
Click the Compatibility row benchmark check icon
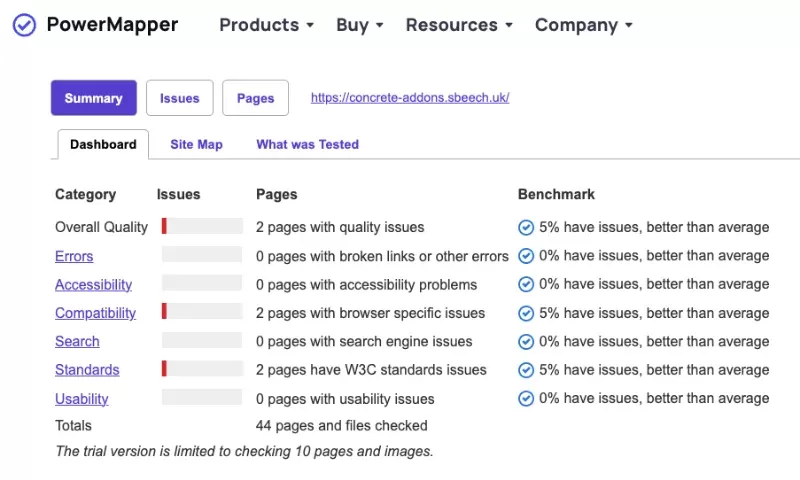point(526,313)
